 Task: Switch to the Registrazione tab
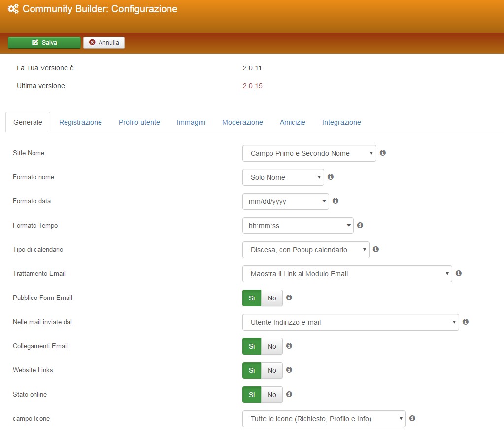[80, 122]
